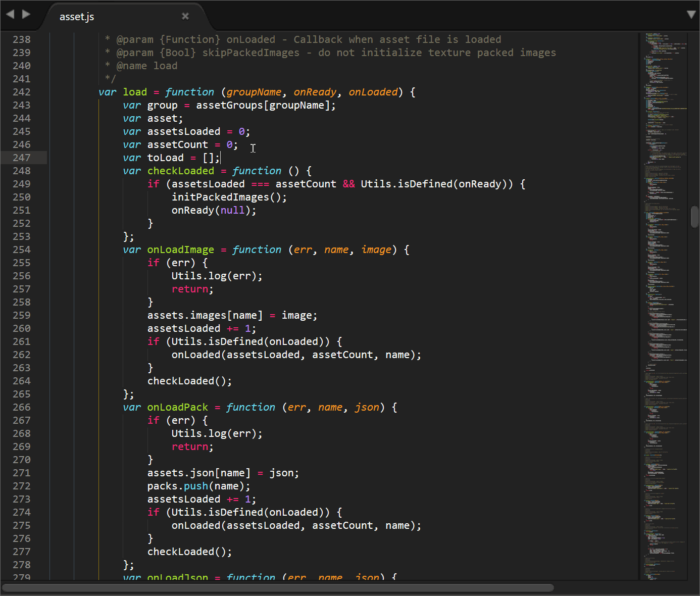Screen dimensions: 700x596
Task: Click line number 266 in the gutter
Action: [x=21, y=407]
